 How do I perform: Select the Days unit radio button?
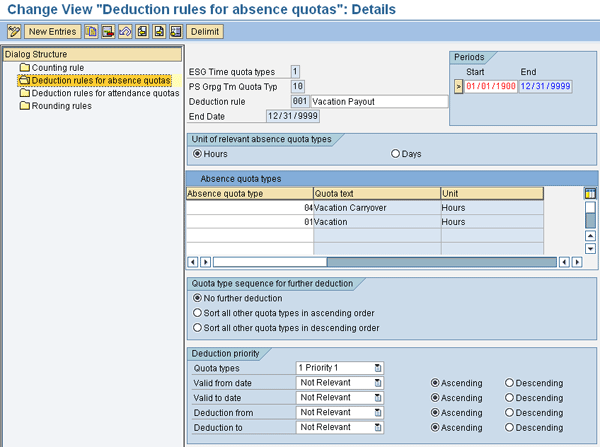click(396, 154)
